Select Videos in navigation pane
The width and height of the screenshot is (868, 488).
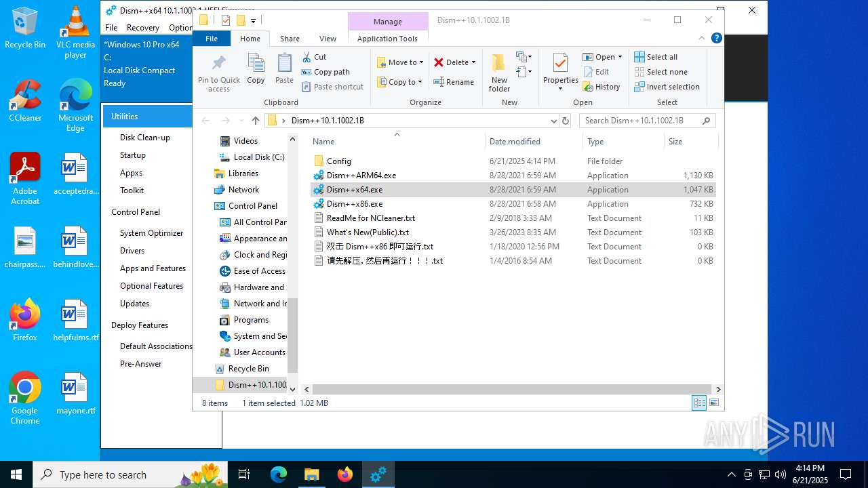pos(245,141)
